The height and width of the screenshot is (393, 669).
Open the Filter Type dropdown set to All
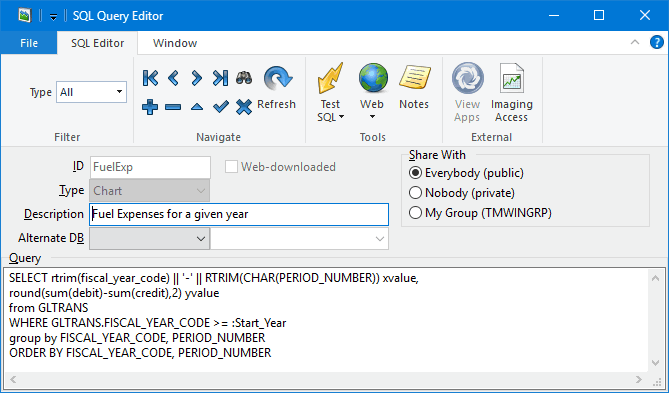tap(91, 92)
